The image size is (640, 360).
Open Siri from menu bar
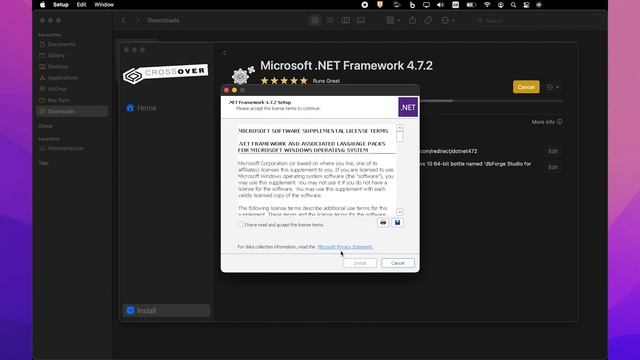pyautogui.click(x=539, y=5)
